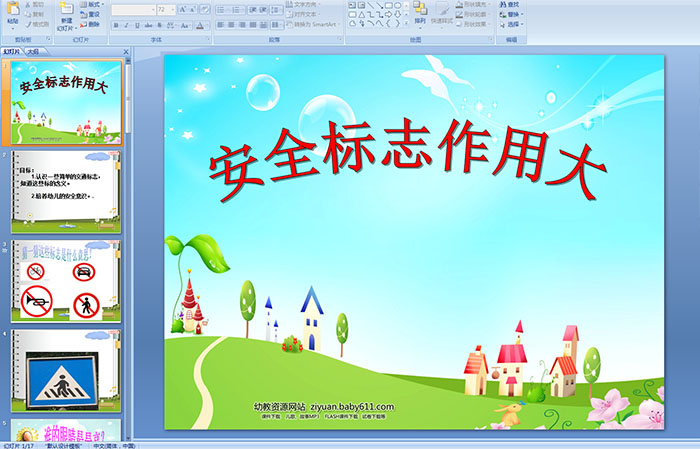The image size is (700, 449).
Task: Select slide 4 thumbnail with pedestrian crossing sign
Action: coord(66,370)
